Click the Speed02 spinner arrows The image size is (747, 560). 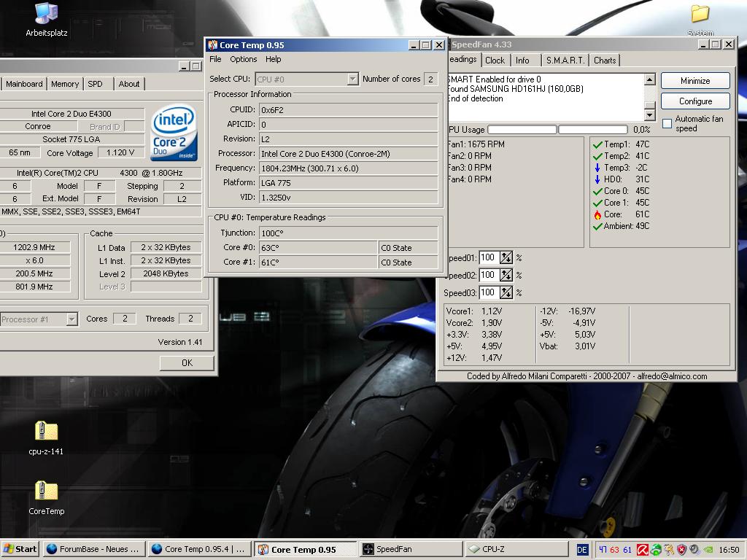506,275
